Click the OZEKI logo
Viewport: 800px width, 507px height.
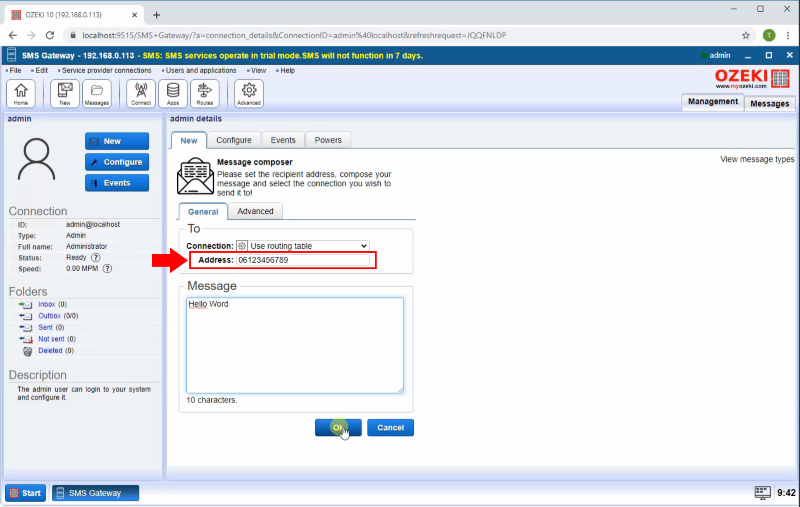click(x=753, y=79)
